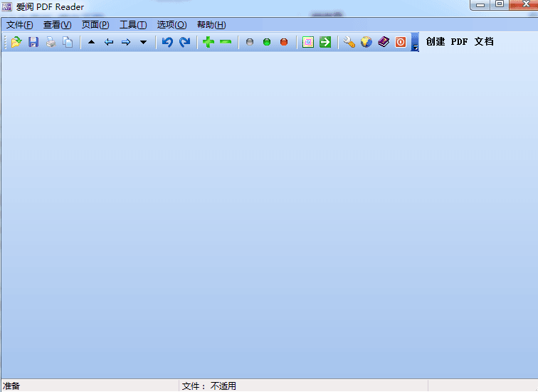Expand the toolbar overflow options arrow
538x392 pixels.
pyautogui.click(x=415, y=42)
